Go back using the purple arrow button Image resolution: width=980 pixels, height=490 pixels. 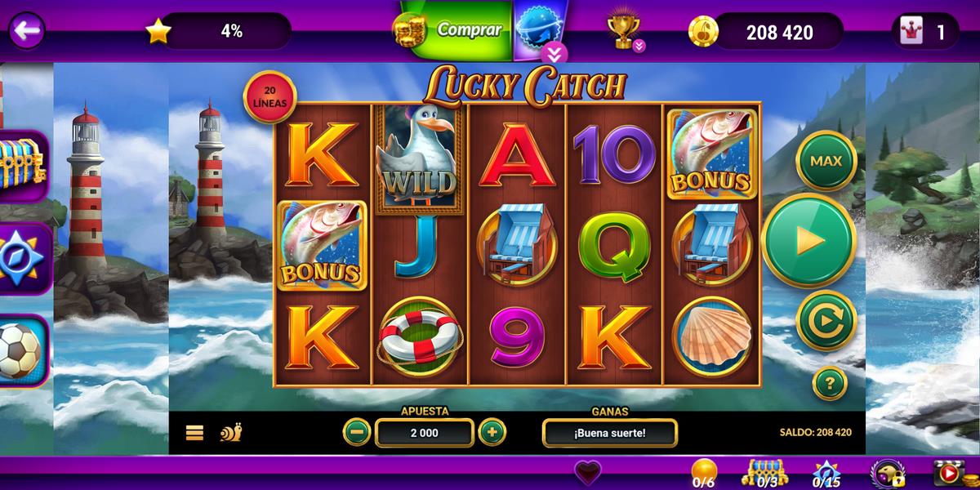tap(27, 31)
